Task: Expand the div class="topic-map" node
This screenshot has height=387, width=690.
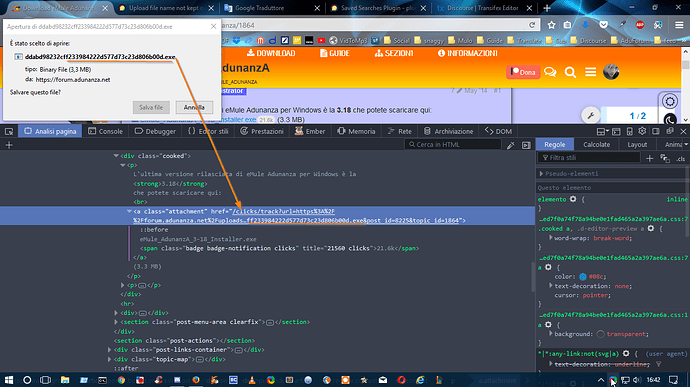Action: click(110, 359)
